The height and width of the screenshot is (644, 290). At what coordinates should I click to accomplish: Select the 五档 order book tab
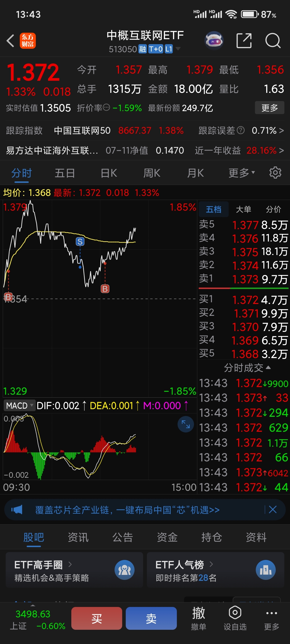pos(213,209)
